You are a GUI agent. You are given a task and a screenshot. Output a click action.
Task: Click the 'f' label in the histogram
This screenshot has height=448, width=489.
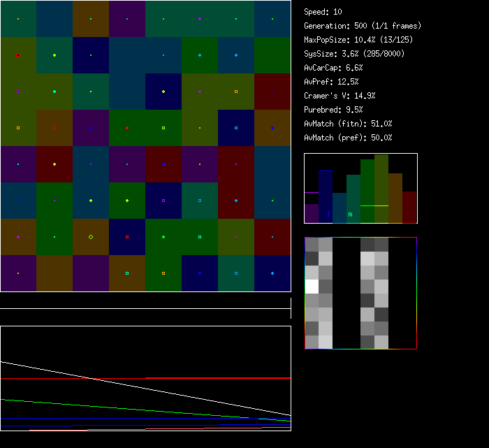tap(328, 214)
